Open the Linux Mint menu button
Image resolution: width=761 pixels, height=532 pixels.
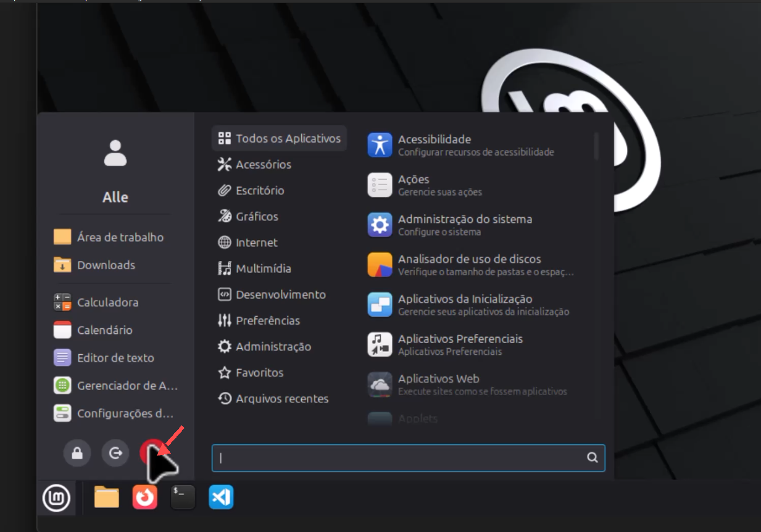tap(56, 497)
